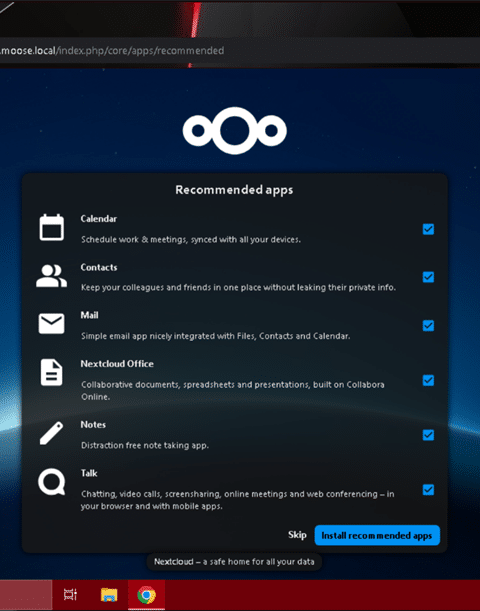Click the Notes pencil icon
The image size is (480, 611).
coord(51,433)
